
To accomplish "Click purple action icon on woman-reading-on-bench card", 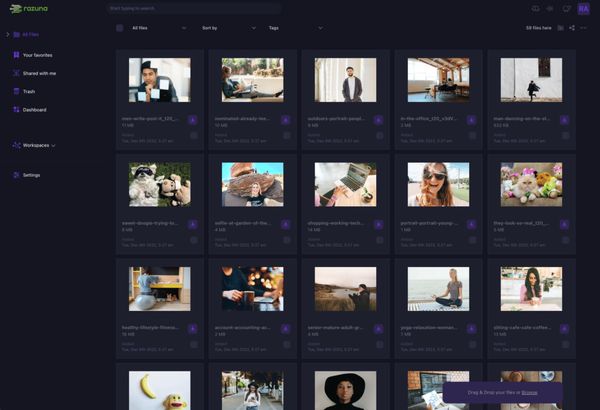I will 285,120.
